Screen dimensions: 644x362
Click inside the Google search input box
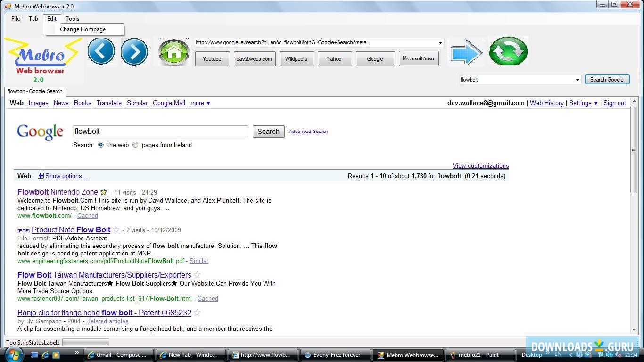coord(160,131)
